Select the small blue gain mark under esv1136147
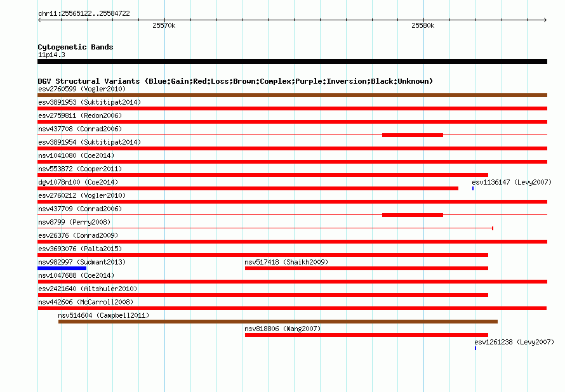Screen dimensions: 565x392 473,188
